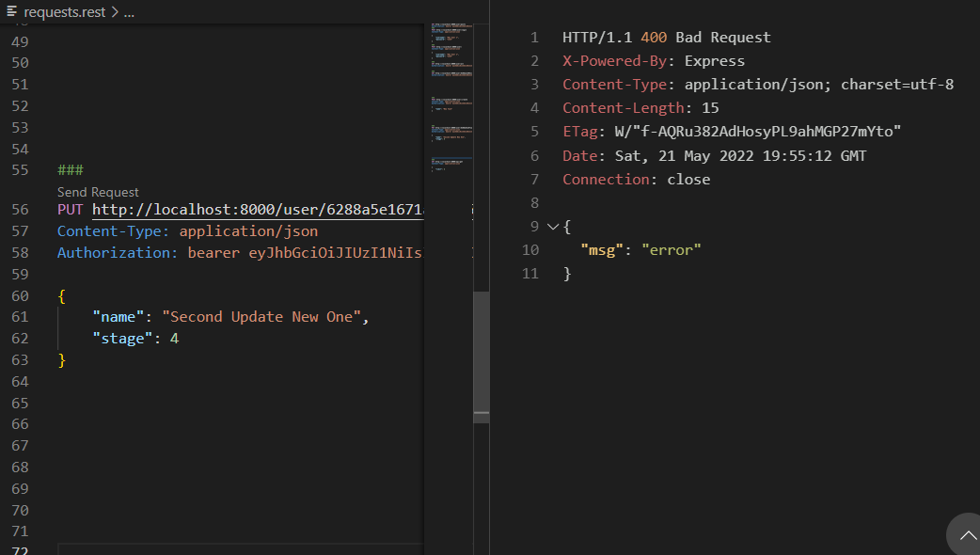Click charset=utf-8 in response
The image size is (980, 555).
897,85
